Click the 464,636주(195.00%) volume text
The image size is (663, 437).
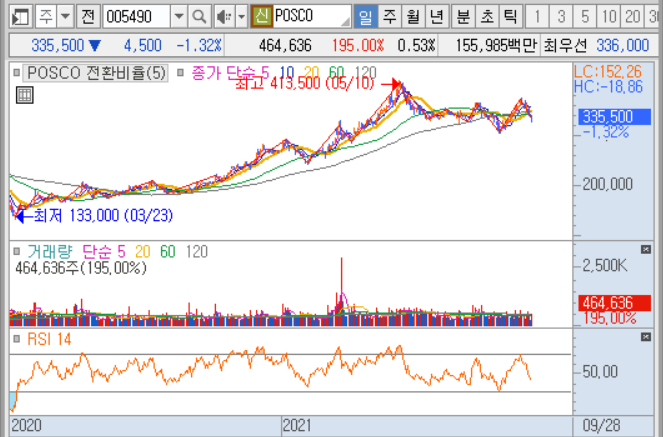[x=81, y=268]
